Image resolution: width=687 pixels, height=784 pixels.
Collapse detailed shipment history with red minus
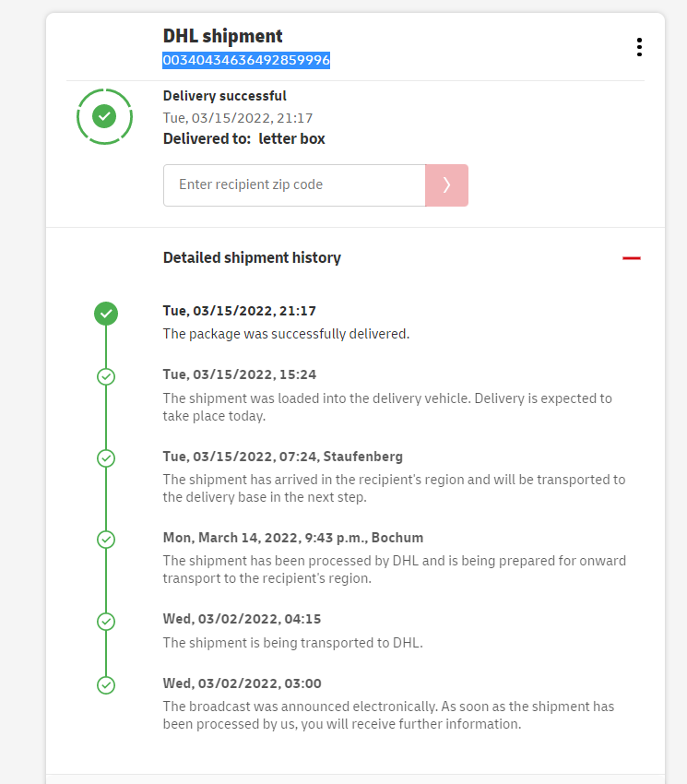(631, 258)
